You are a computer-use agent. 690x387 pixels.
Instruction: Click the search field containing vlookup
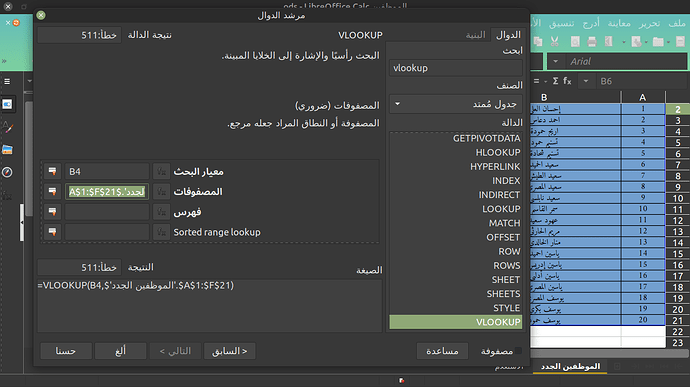point(455,68)
